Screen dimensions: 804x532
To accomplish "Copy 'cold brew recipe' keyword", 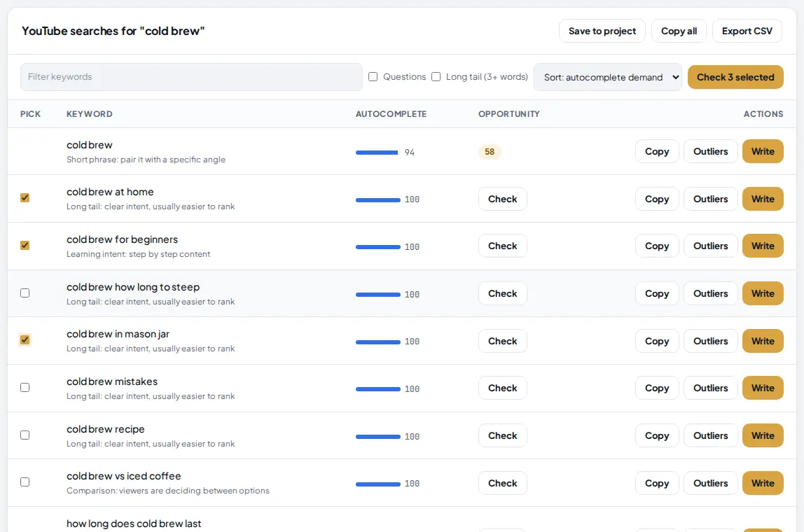I will 657,435.
